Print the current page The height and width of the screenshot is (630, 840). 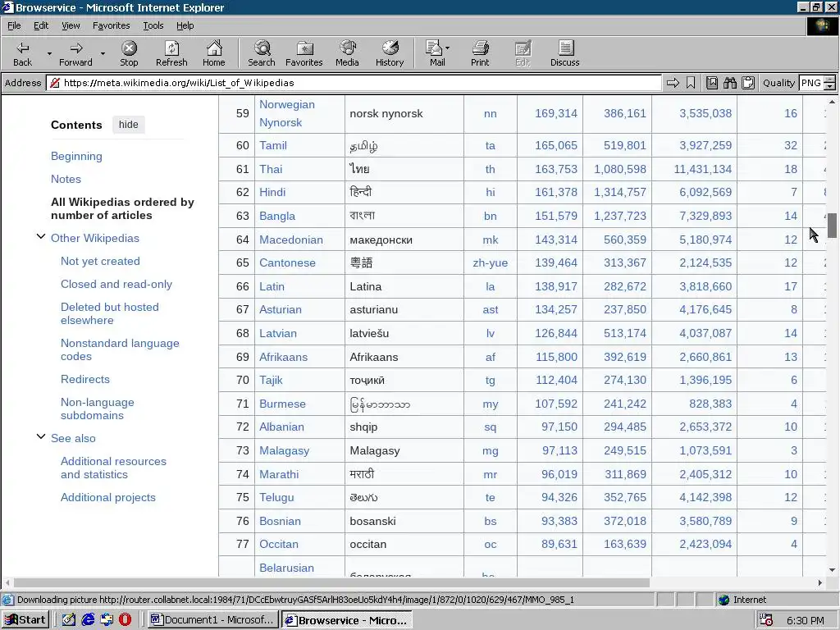480,53
